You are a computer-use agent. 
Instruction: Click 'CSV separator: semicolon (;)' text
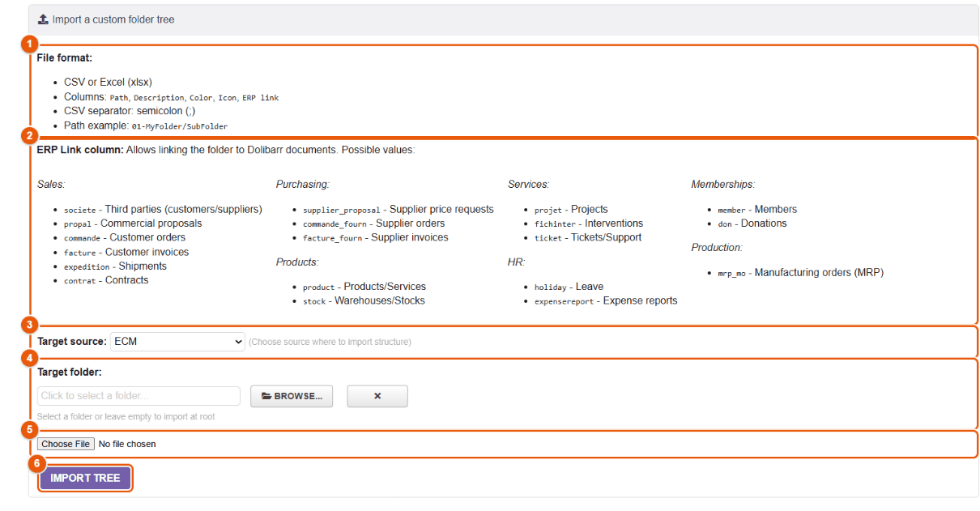click(130, 111)
